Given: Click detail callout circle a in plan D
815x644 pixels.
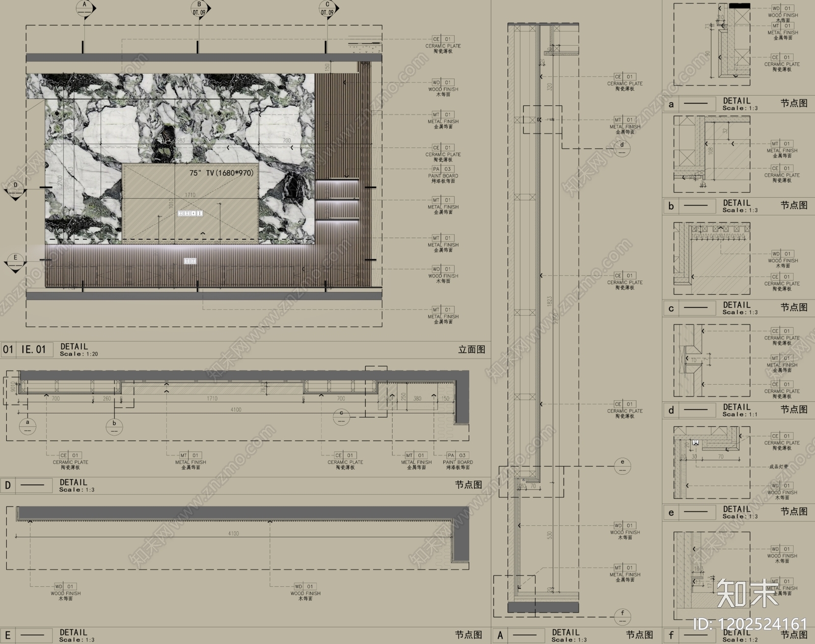Looking at the screenshot, I should tap(28, 425).
